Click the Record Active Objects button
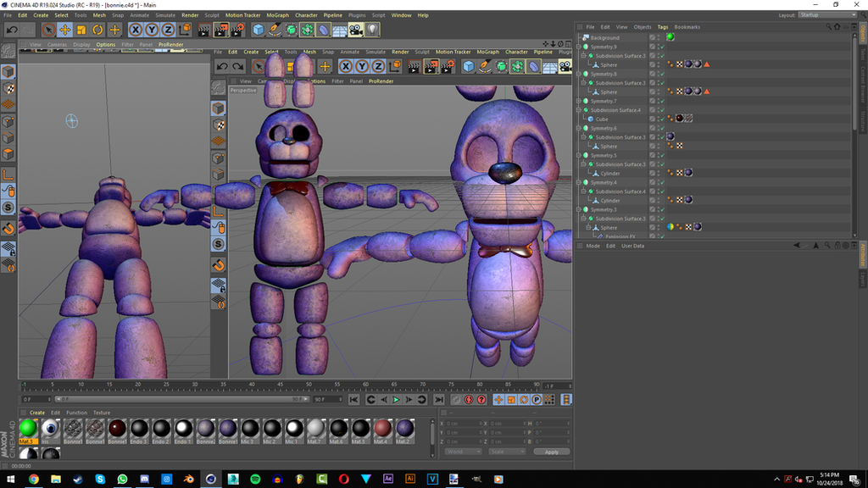This screenshot has width=868, height=488. point(455,400)
